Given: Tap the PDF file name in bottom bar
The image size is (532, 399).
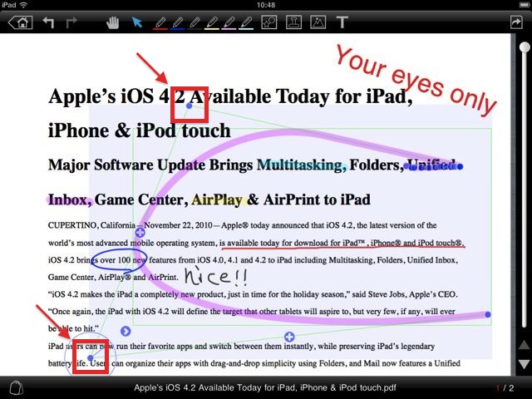Looking at the screenshot, I should point(265,387).
